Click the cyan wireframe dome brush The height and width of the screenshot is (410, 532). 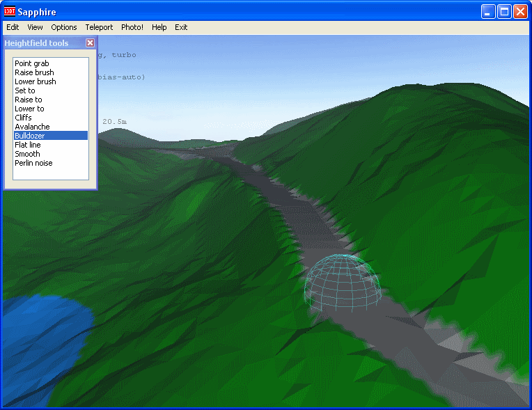click(x=343, y=282)
